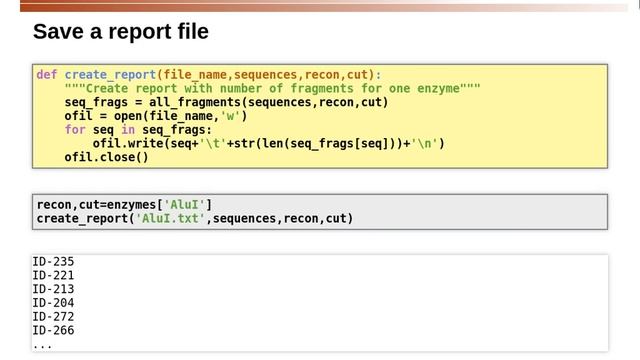
Task: Click the orange gradient bar atop slide
Action: point(324,6)
